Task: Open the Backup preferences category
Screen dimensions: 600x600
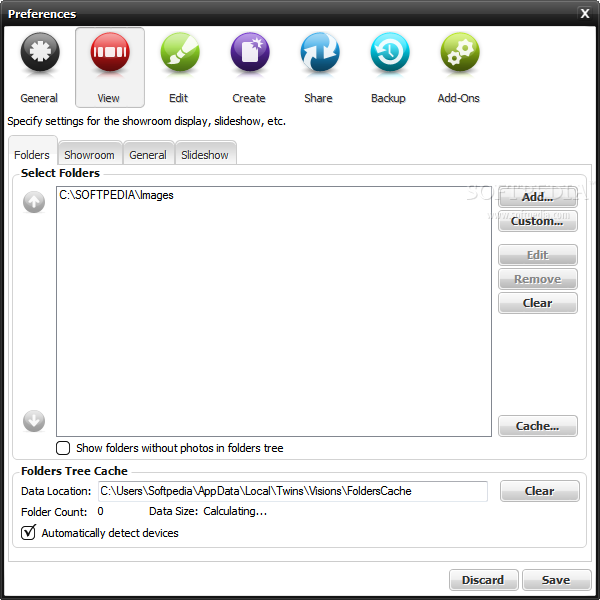Action: [389, 67]
